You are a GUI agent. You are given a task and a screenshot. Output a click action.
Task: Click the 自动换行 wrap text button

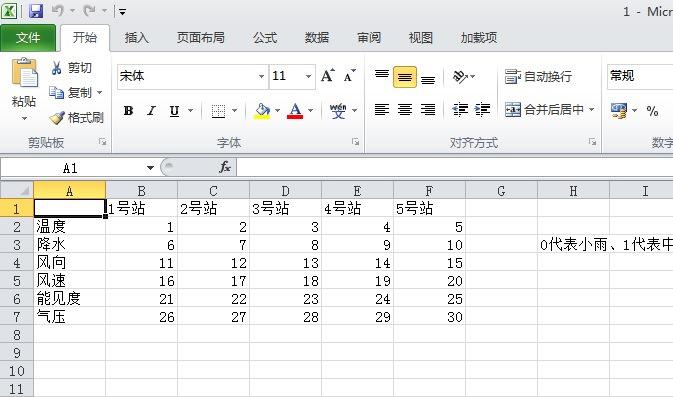point(538,76)
